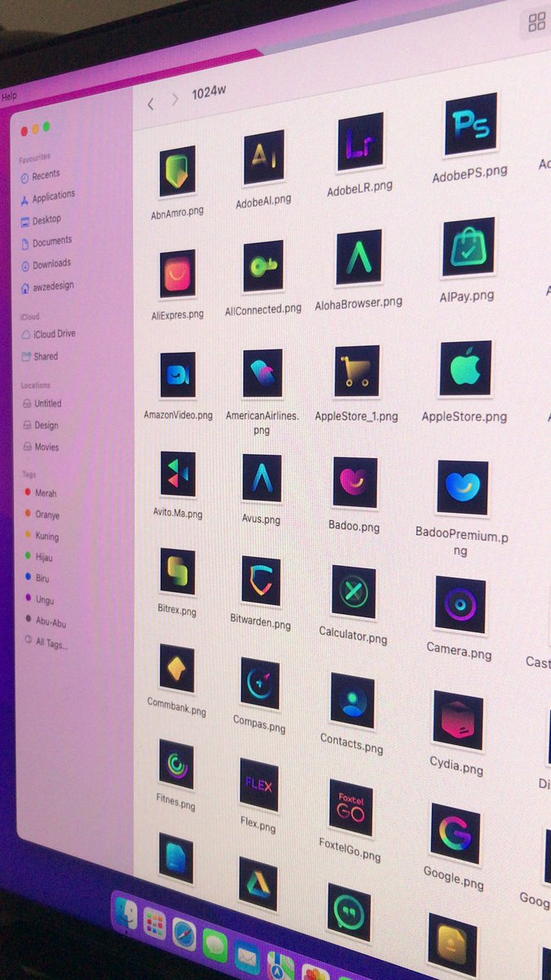Image resolution: width=551 pixels, height=980 pixels.
Task: Select the FoxtelGo.png icon
Action: click(x=350, y=807)
